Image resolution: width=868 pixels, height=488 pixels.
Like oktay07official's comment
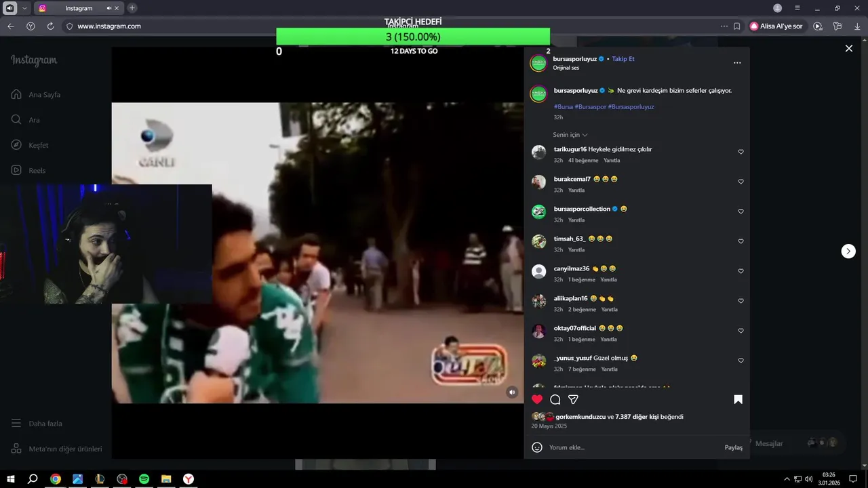741,331
